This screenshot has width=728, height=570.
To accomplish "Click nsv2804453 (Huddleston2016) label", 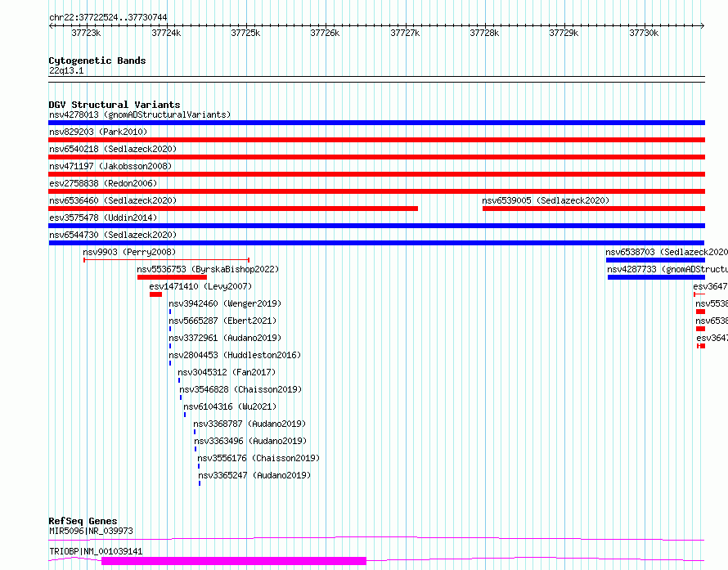I will [235, 355].
